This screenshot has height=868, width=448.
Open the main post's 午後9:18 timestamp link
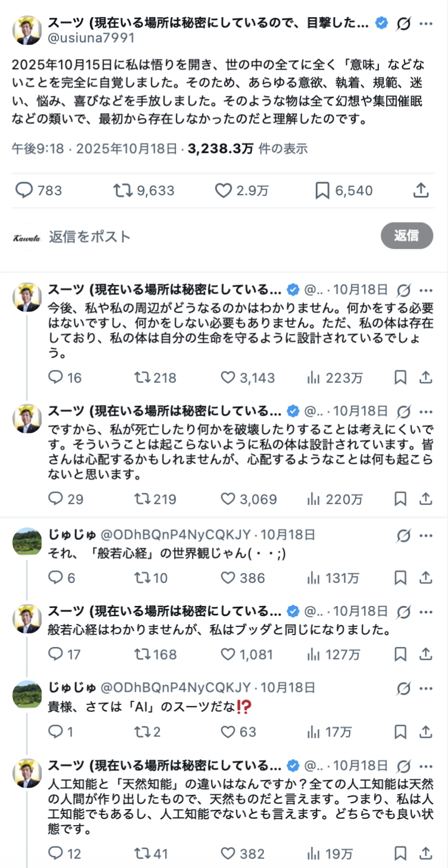coord(38,148)
